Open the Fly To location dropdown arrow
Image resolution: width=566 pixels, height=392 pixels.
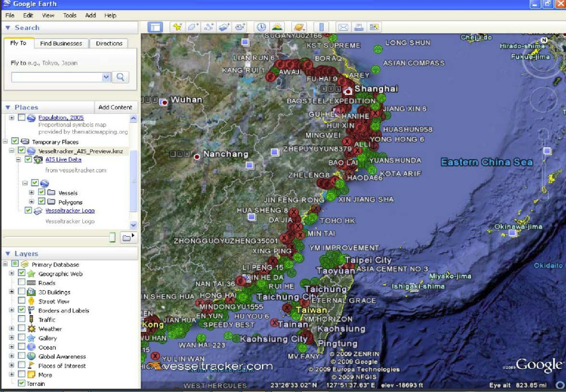(106, 77)
